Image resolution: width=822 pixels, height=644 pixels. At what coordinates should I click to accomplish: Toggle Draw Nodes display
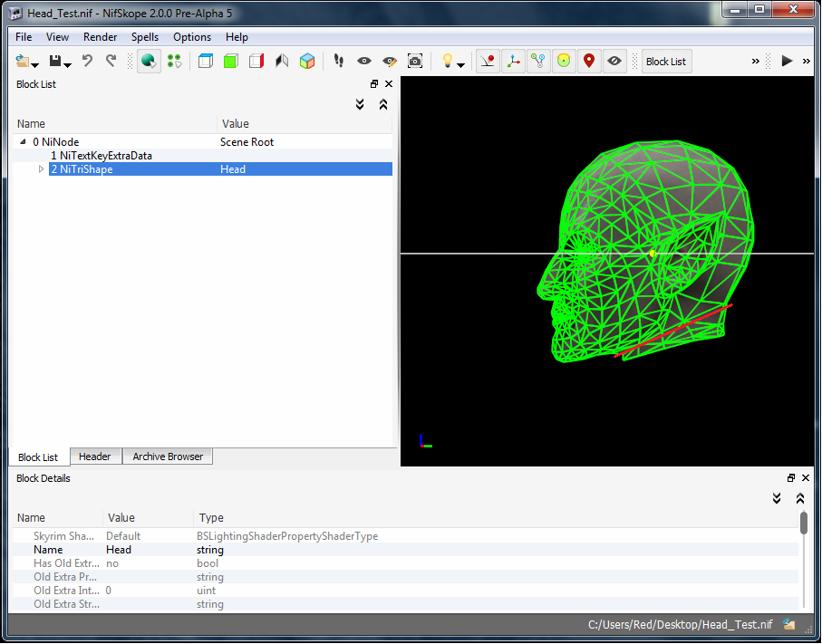pyautogui.click(x=538, y=62)
